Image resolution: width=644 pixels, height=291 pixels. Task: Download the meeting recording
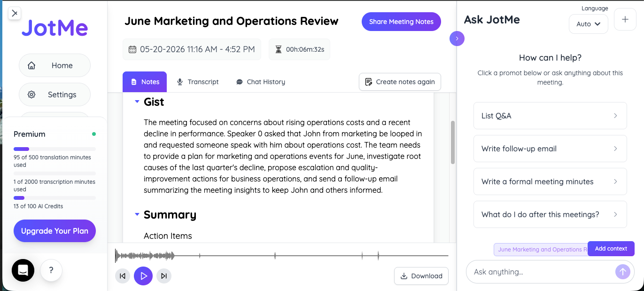[x=421, y=276]
